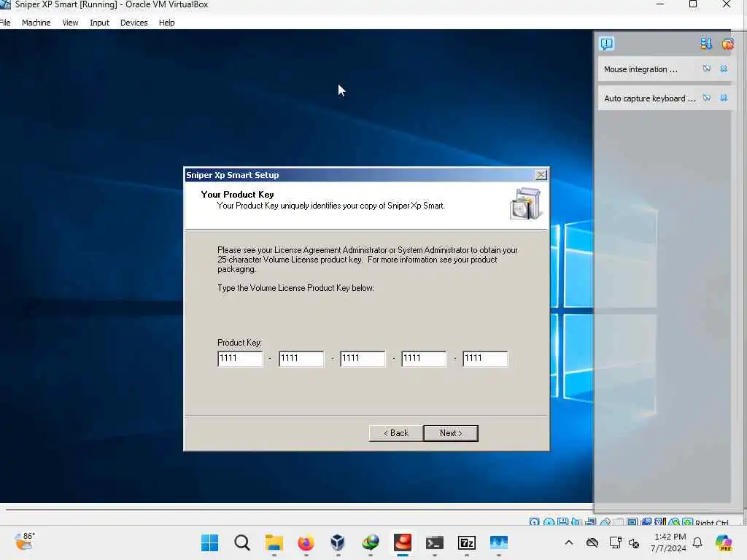The height and width of the screenshot is (560, 747).
Task: Click the green arrow keyboard capture indicator
Action: click(x=687, y=522)
